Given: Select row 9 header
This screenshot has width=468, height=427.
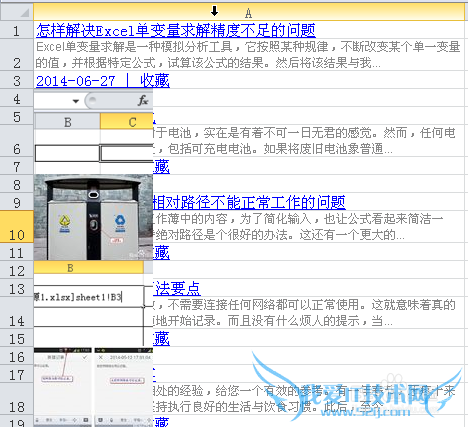Looking at the screenshot, I should pyautogui.click(x=17, y=202).
